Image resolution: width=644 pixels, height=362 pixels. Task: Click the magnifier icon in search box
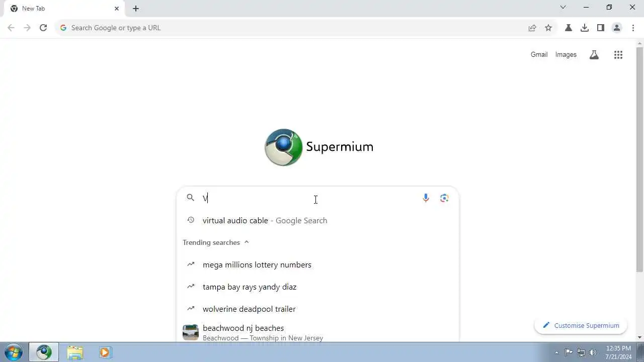tap(191, 198)
